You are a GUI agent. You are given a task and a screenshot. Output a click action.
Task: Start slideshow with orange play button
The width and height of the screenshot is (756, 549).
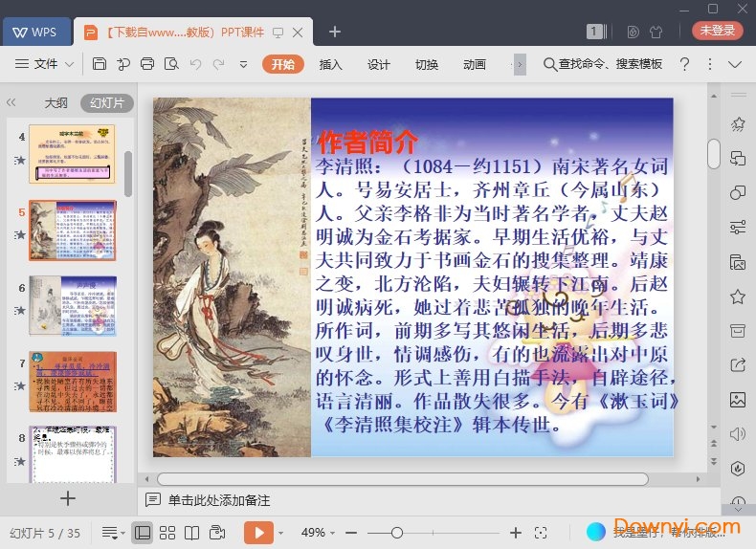coord(258,533)
